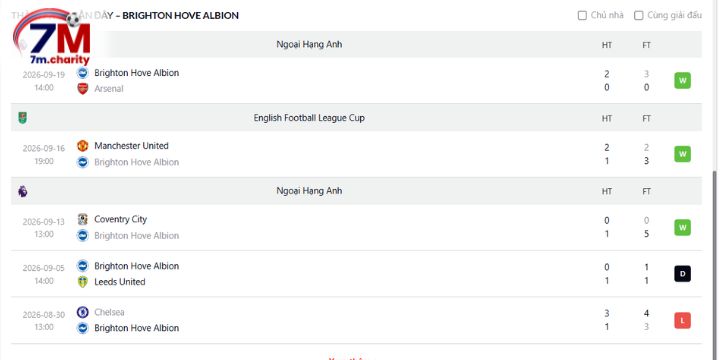Click the Premier League lion icon
The width and height of the screenshot is (720, 360).
click(22, 191)
